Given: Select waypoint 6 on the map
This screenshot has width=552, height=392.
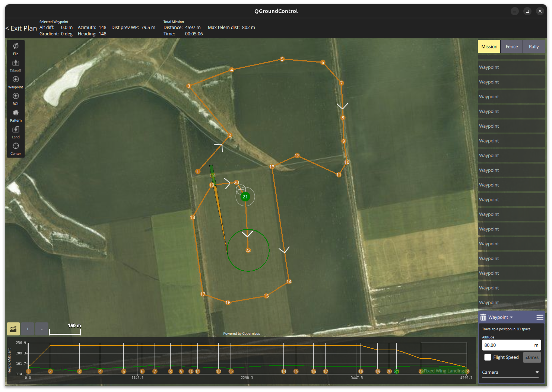Looking at the screenshot, I should click(323, 63).
